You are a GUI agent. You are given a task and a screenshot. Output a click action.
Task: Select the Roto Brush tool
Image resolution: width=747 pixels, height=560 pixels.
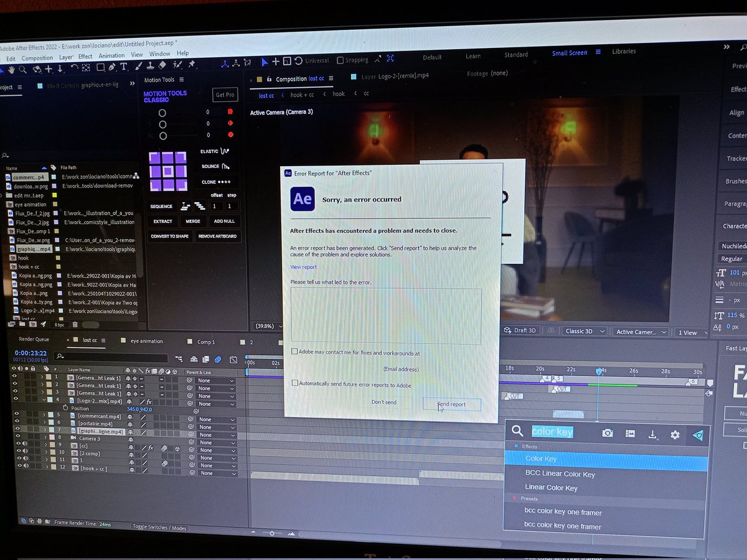177,65
